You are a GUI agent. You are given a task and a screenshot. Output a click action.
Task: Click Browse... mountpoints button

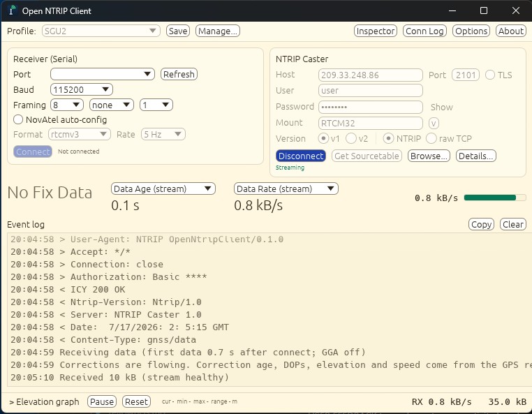coord(429,156)
